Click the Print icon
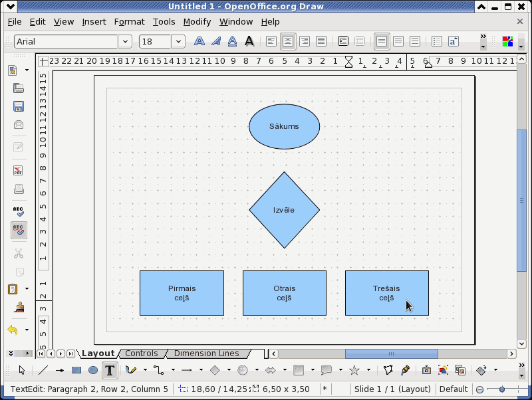Viewport: 532px width, 400px height. 19,189
